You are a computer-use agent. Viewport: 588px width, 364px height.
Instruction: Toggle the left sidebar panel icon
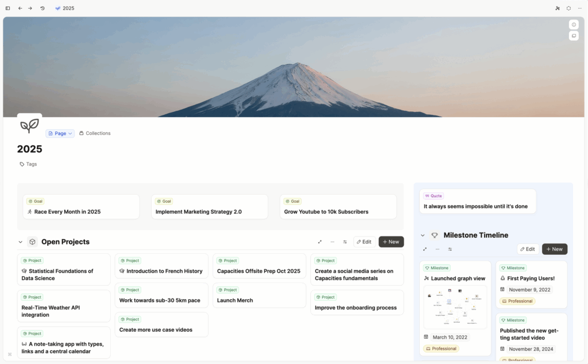[7, 8]
